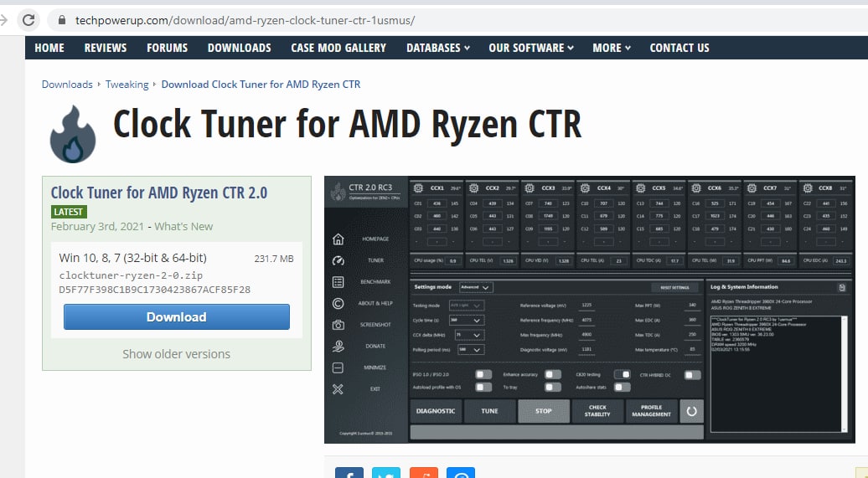Click the padlock site-info icon

[x=62, y=20]
